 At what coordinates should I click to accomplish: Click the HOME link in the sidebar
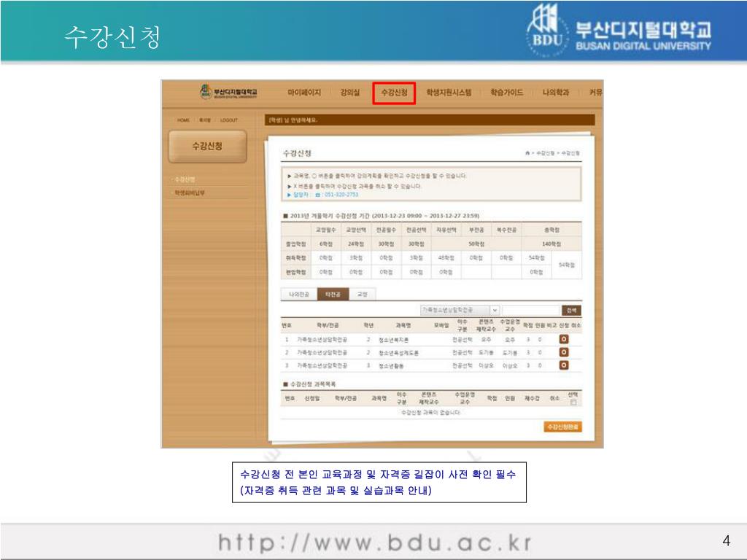(x=183, y=120)
